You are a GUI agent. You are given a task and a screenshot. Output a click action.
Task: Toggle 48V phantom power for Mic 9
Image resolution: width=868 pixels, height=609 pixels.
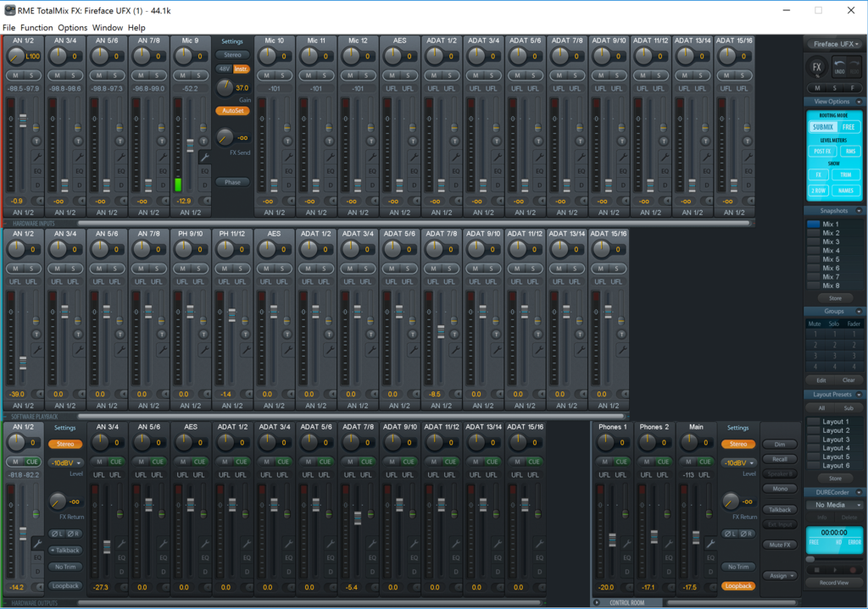[224, 69]
